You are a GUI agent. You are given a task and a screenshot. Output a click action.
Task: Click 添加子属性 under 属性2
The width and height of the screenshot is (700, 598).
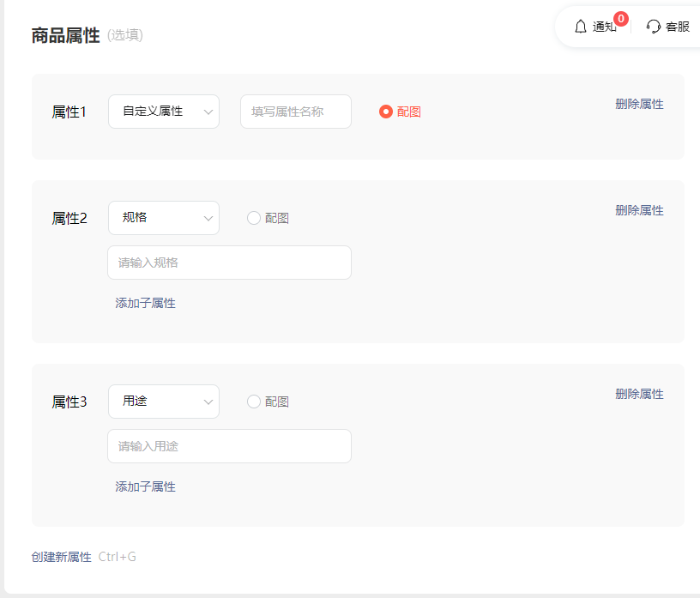pos(146,303)
